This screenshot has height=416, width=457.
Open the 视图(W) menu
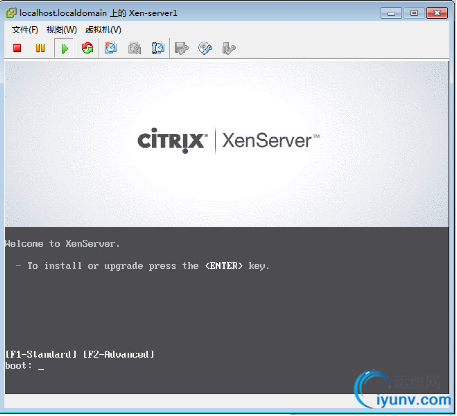(62, 30)
